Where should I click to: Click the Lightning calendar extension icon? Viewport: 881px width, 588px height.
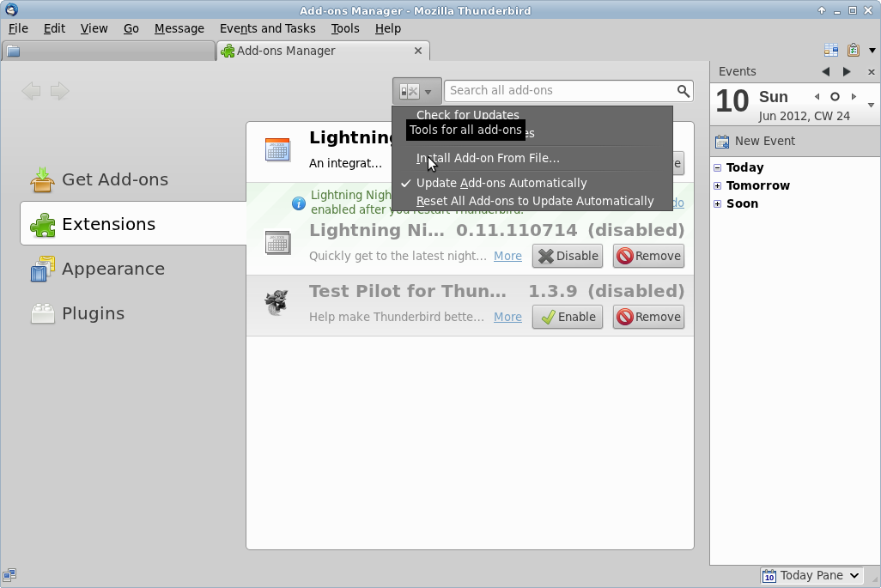[277, 150]
